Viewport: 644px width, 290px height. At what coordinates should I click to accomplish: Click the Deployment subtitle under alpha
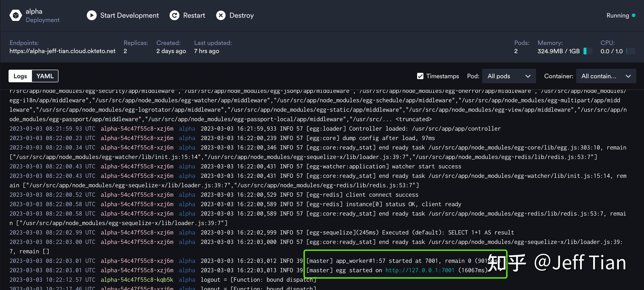[x=42, y=20]
